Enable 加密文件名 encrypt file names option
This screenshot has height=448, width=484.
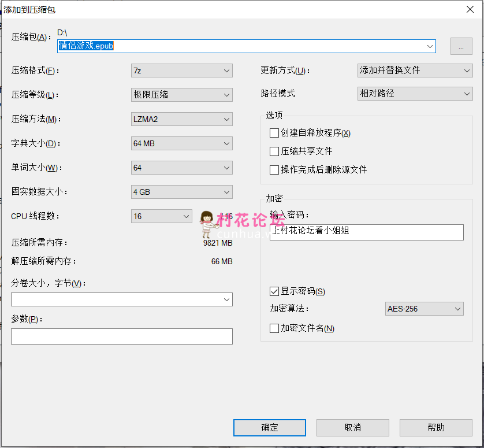pos(274,328)
